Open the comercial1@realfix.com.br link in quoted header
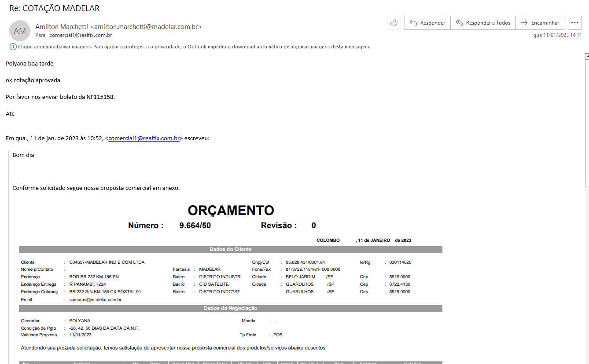The image size is (589, 364). point(144,138)
